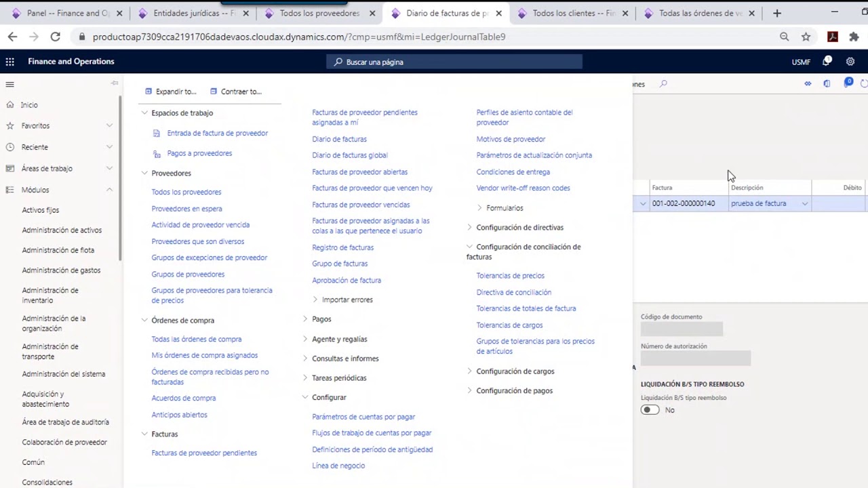Open the notifications bell icon
Image resolution: width=868 pixels, height=488 pixels.
(x=827, y=62)
